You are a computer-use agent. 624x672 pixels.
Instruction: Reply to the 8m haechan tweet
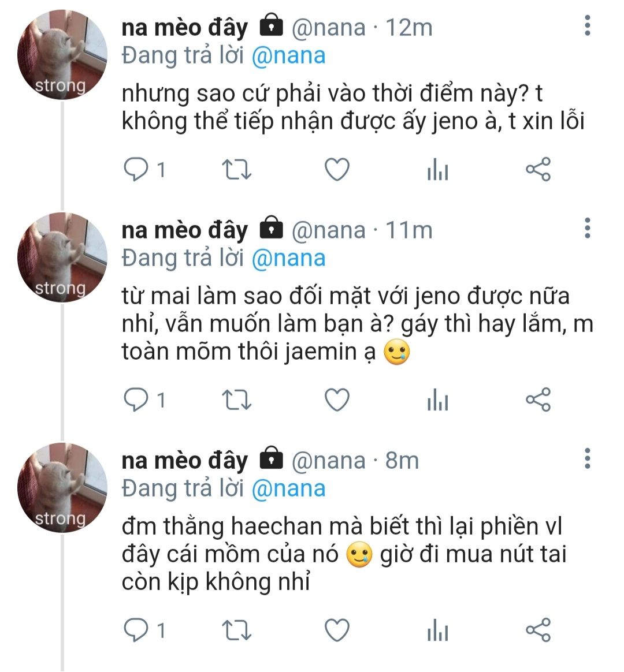tap(136, 630)
